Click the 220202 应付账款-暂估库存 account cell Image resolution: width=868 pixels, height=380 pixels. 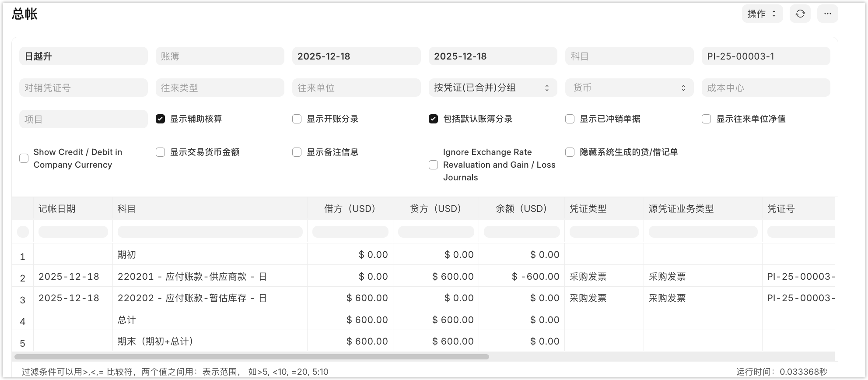[192, 298]
